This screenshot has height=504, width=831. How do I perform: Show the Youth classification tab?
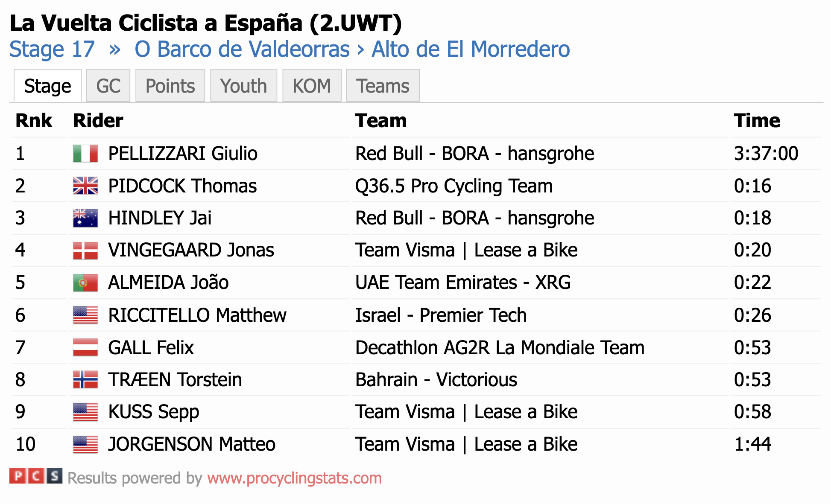tap(243, 86)
